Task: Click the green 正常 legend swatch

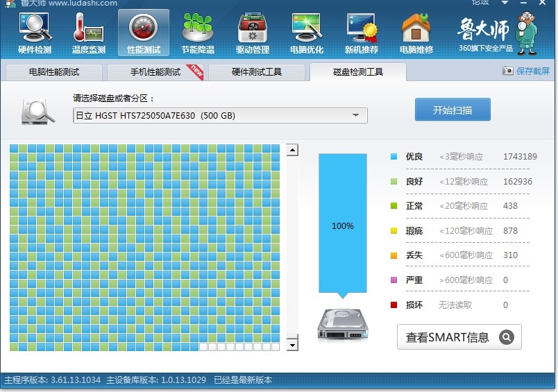Action: pyautogui.click(x=394, y=205)
